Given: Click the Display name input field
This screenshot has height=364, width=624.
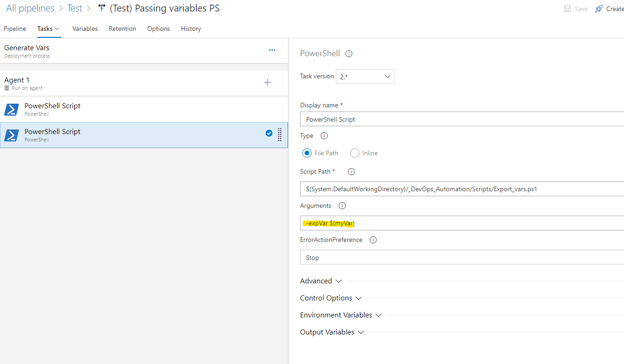Looking at the screenshot, I should [x=462, y=119].
